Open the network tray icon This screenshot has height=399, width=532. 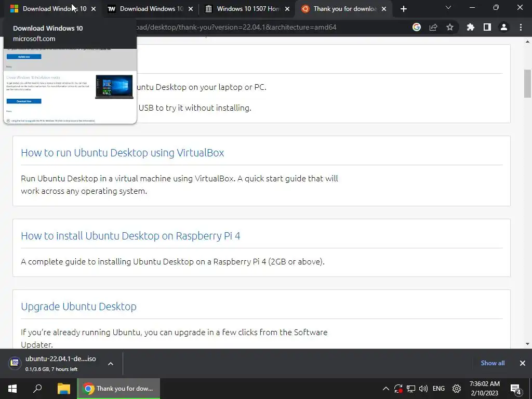pos(411,389)
